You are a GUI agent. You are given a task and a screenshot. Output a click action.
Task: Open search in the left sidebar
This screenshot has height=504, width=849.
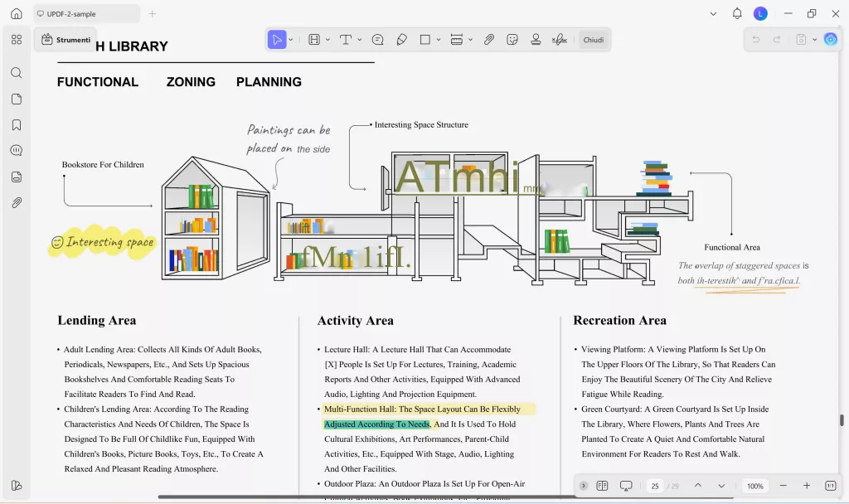(17, 73)
